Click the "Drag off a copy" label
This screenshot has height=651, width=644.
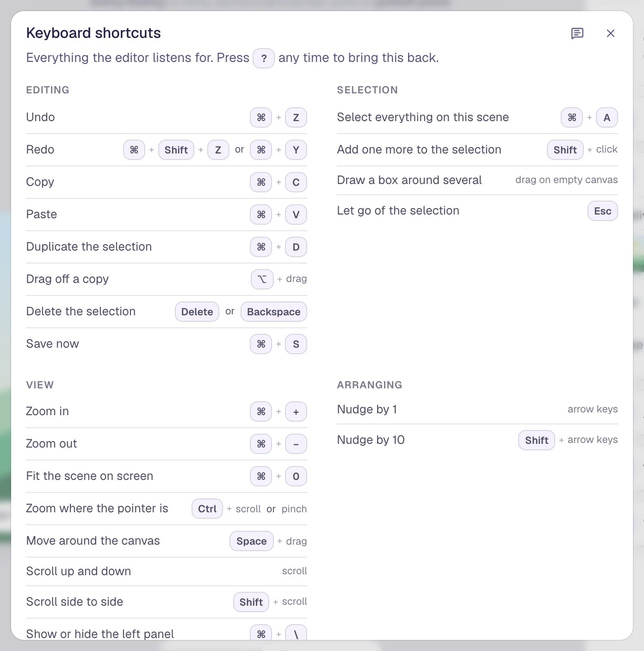[68, 279]
